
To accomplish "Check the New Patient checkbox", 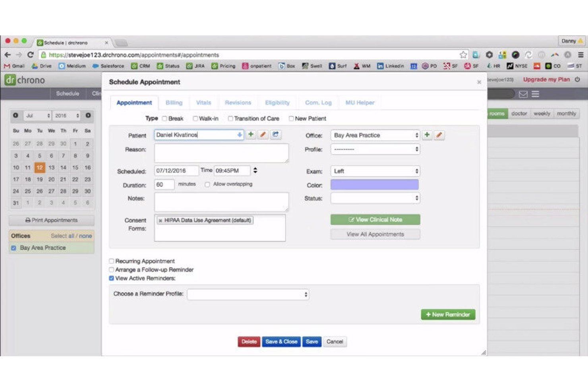I will click(x=291, y=118).
